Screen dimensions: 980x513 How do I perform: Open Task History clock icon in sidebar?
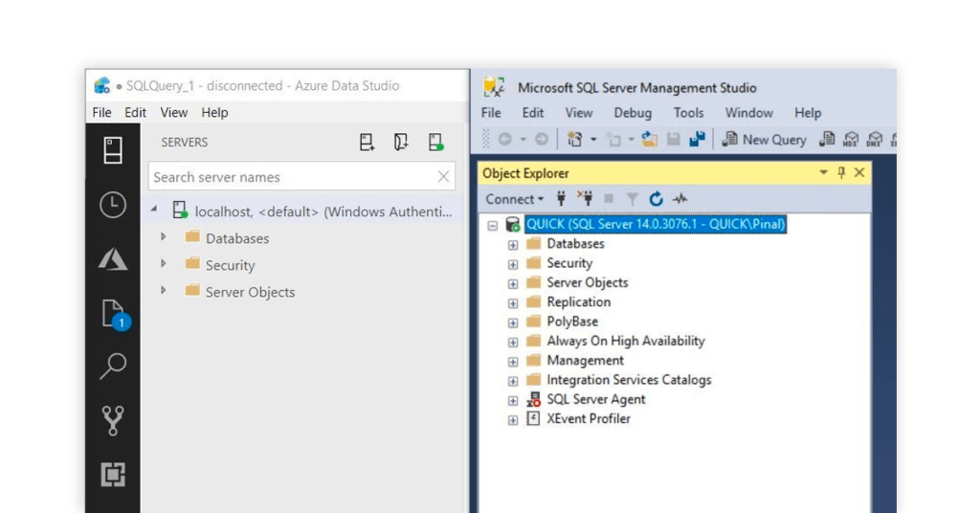113,205
